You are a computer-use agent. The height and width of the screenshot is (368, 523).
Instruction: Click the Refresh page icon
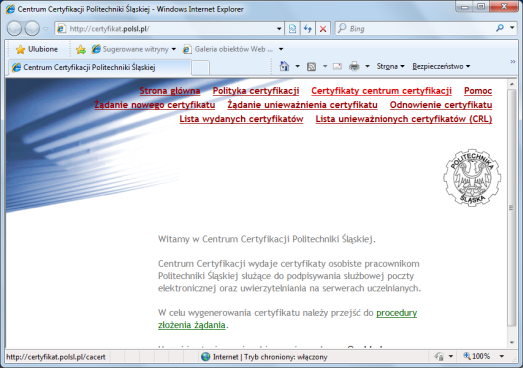point(308,29)
